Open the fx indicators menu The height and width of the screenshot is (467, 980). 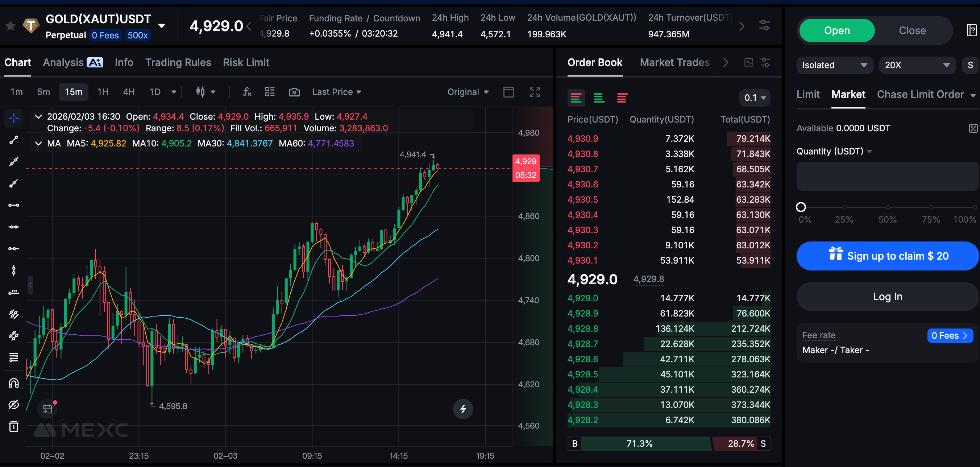pyautogui.click(x=247, y=92)
